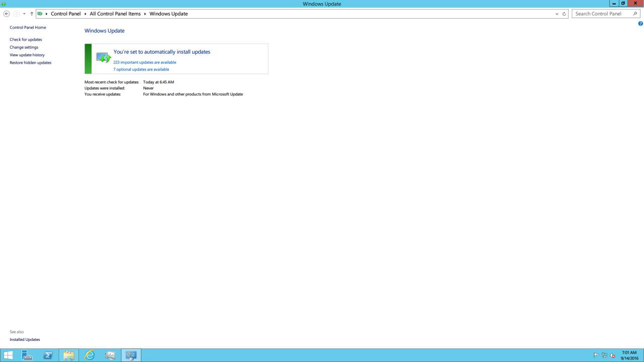Click the Windows Update icon in address bar

pos(40,14)
